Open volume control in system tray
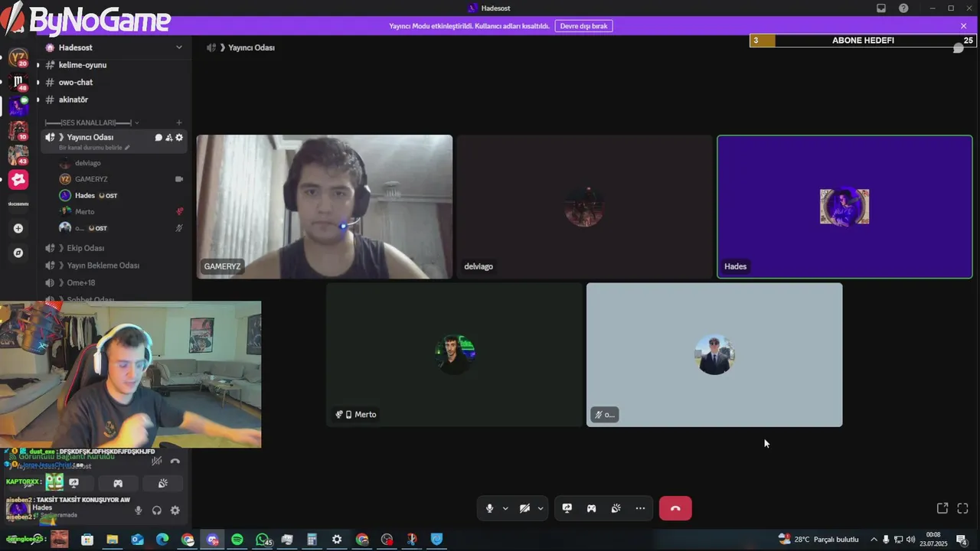Viewport: 980px width, 551px height. pyautogui.click(x=910, y=540)
